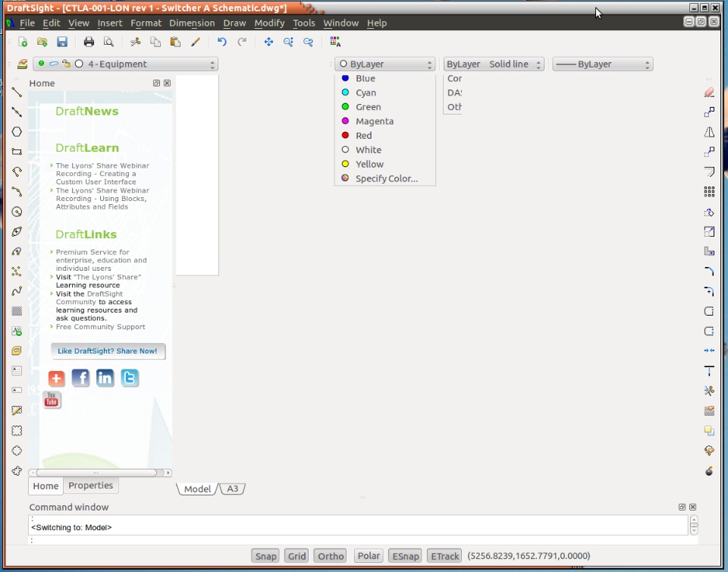The width and height of the screenshot is (728, 572).
Task: Click the Home panel horizontal scrollbar
Action: tap(100, 473)
